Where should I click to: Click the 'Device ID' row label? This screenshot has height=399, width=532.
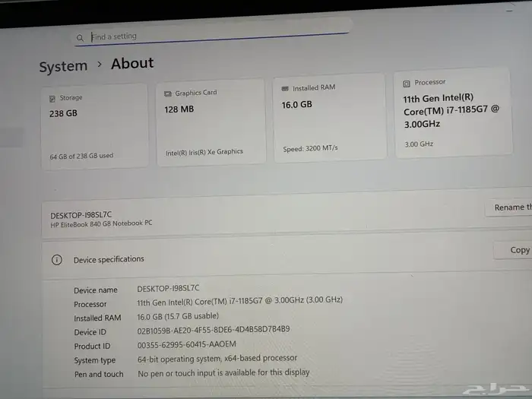[x=90, y=333]
